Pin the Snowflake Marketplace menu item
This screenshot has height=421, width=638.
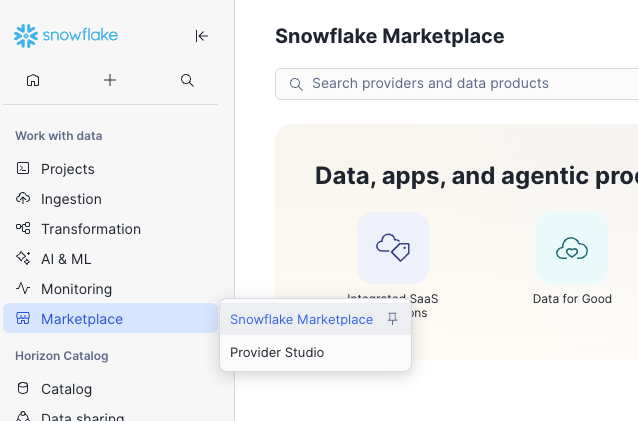pos(393,319)
